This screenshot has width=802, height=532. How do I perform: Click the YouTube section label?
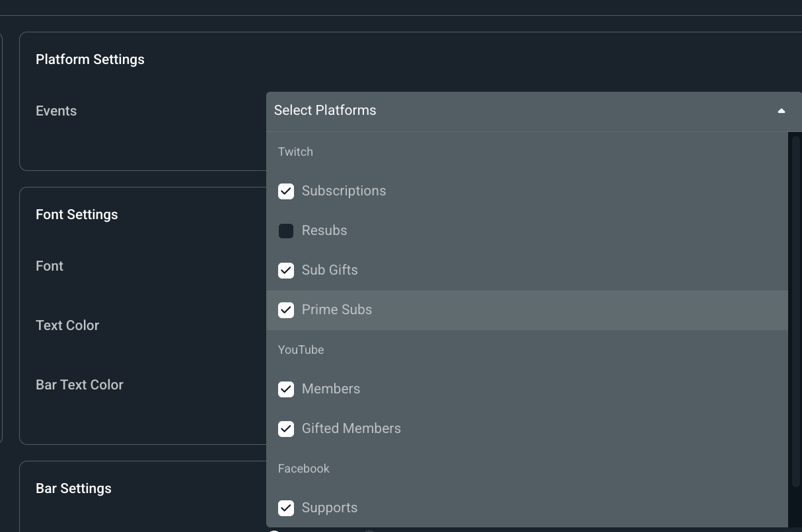tap(301, 350)
